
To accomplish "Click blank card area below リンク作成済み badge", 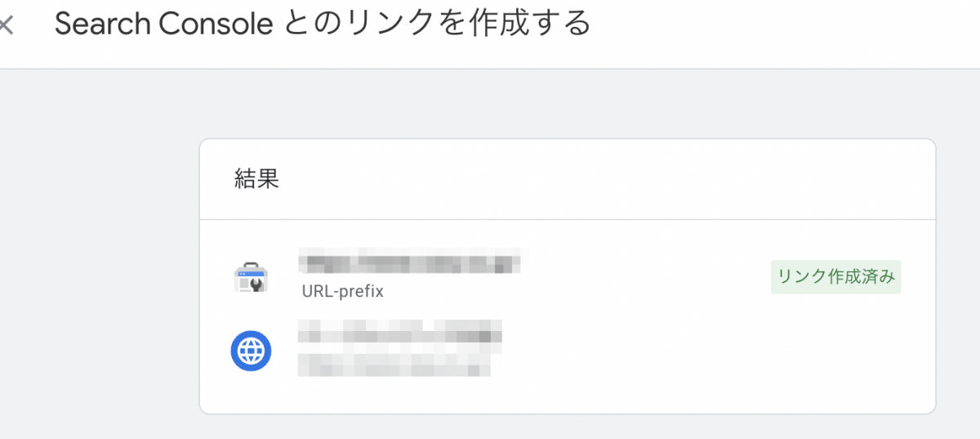I will tap(835, 352).
